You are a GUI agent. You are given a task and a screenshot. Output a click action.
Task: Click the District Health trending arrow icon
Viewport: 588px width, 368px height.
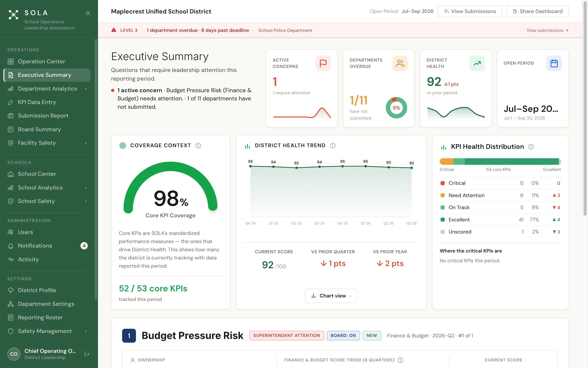click(x=477, y=63)
